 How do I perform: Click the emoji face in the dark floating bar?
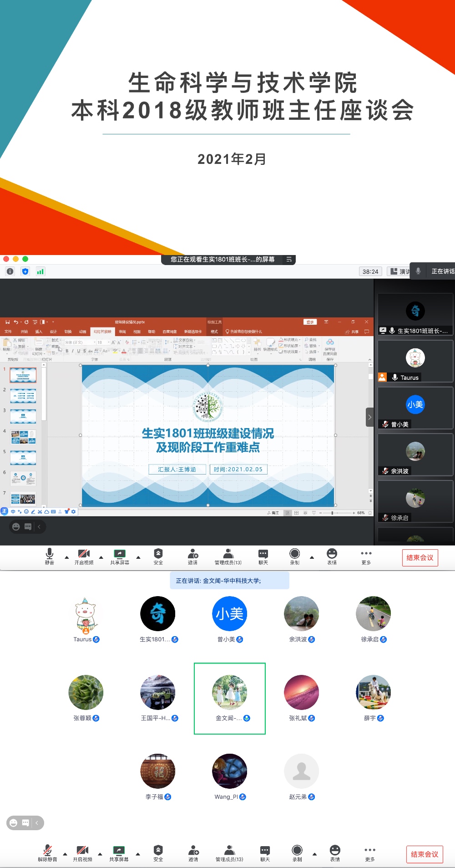pyautogui.click(x=16, y=527)
